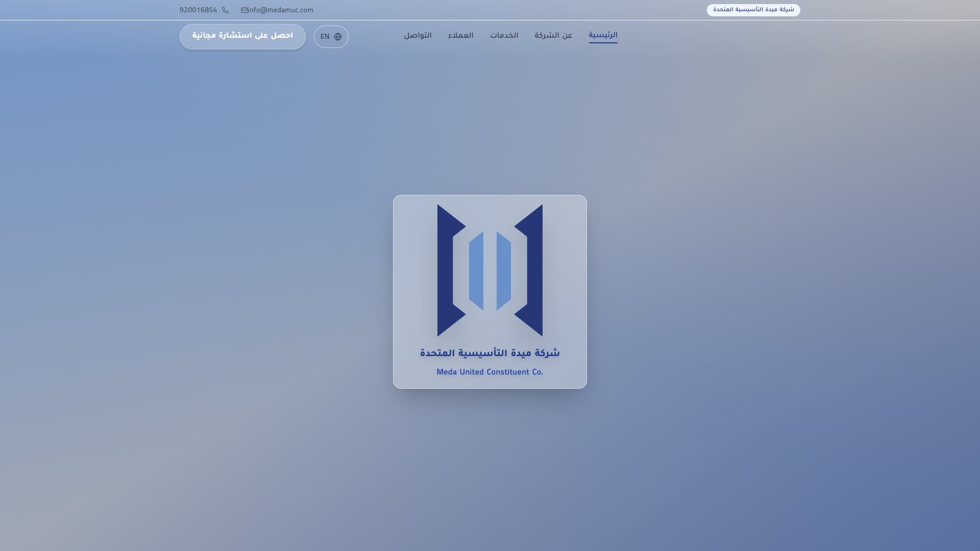Image resolution: width=980 pixels, height=551 pixels.
Task: Open the العملاء clients menu item
Action: click(x=461, y=36)
